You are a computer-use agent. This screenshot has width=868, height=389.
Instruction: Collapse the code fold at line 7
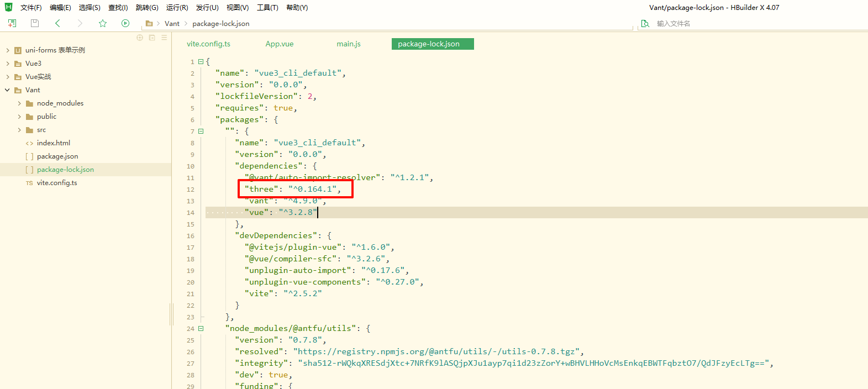tap(201, 132)
